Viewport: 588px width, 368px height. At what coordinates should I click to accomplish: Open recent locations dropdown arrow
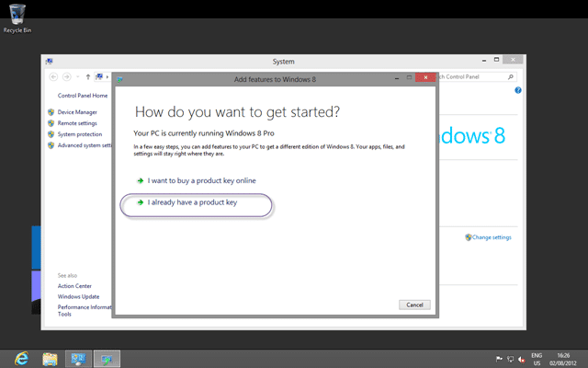point(77,76)
